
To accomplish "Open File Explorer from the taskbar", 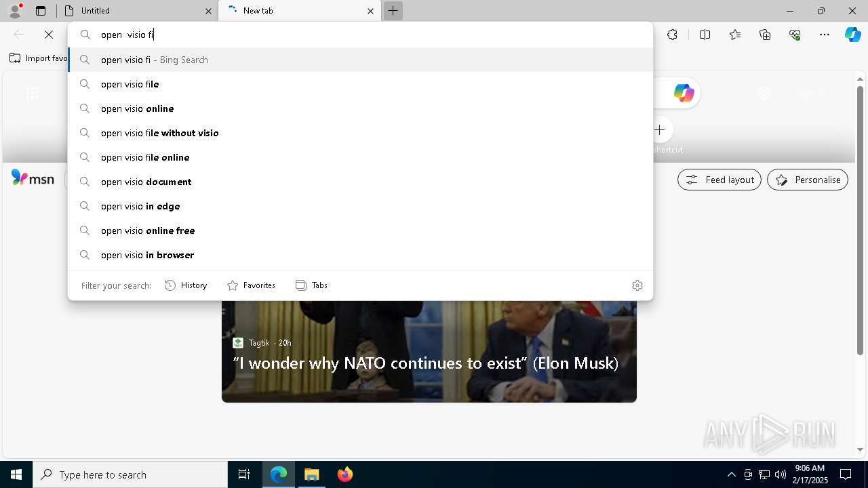I will click(312, 474).
